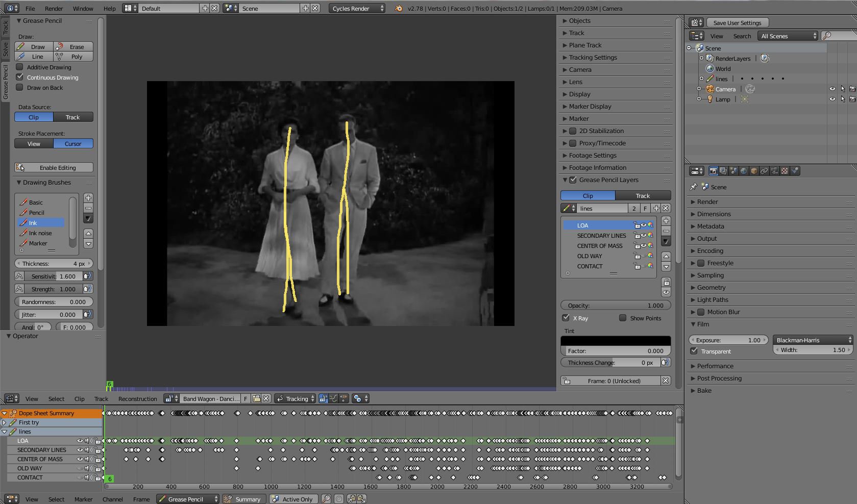The image size is (857, 504).
Task: Disable Continuous Drawing checkbox
Action: point(20,77)
